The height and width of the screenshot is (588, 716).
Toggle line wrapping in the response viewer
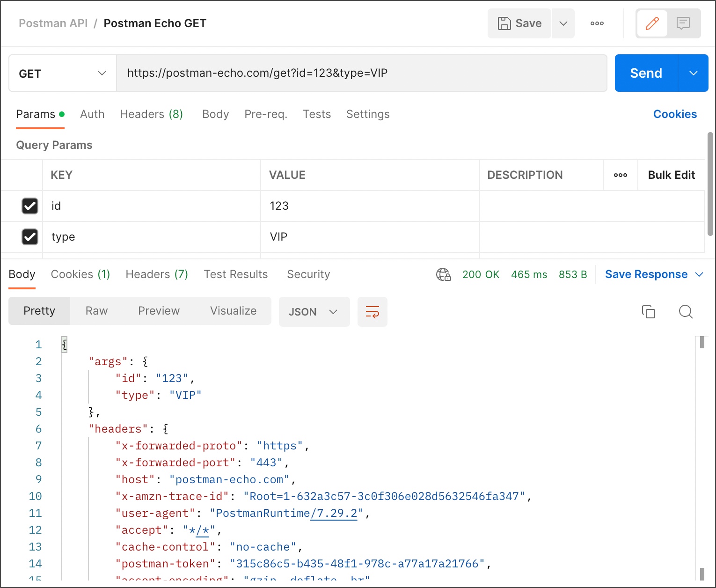[372, 311]
